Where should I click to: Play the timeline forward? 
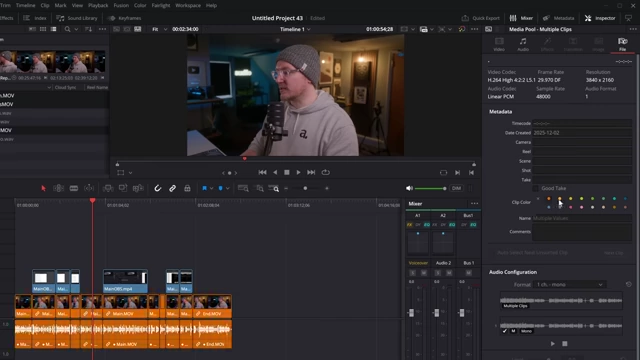(x=298, y=172)
